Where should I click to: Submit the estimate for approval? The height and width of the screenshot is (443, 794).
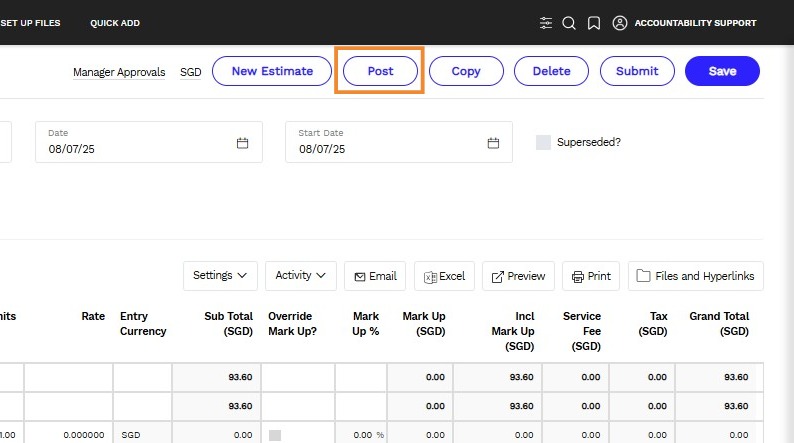click(637, 71)
